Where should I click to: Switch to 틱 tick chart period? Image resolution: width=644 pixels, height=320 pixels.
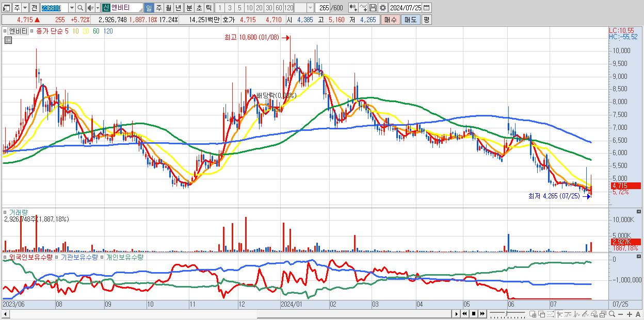pyautogui.click(x=208, y=8)
